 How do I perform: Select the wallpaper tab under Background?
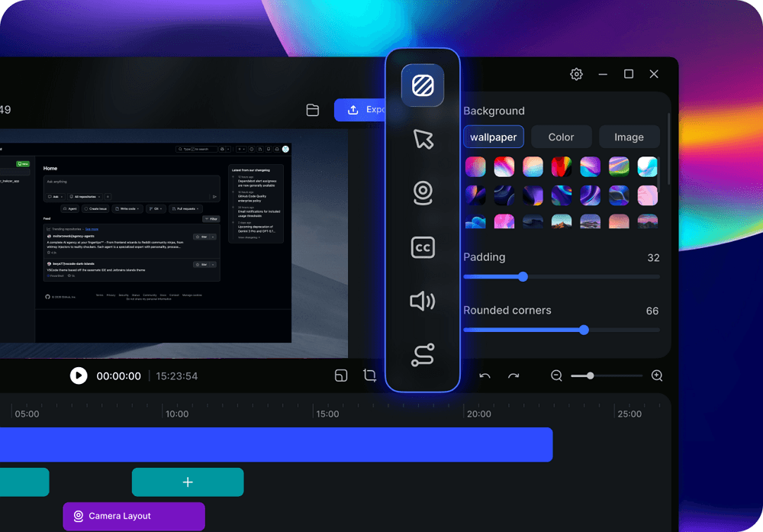[x=493, y=137]
